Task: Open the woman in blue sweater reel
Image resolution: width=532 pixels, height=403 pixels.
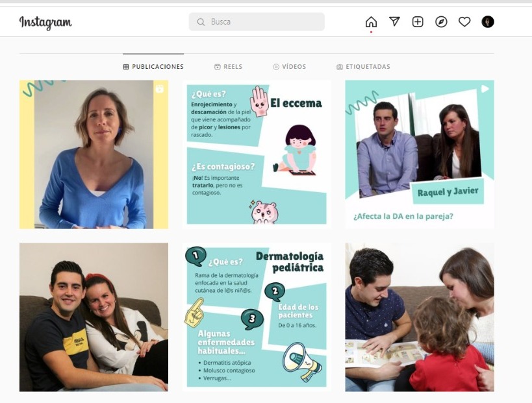Action: point(94,154)
